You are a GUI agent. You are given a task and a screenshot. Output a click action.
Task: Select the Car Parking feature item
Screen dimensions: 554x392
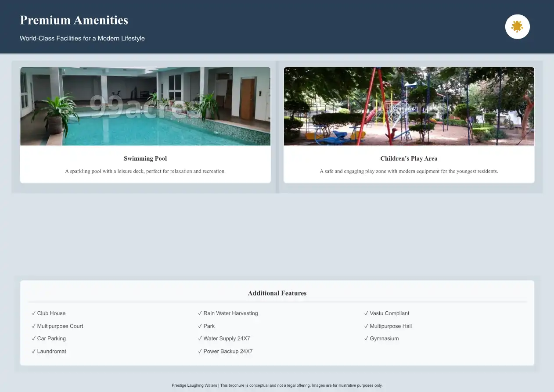(x=51, y=338)
